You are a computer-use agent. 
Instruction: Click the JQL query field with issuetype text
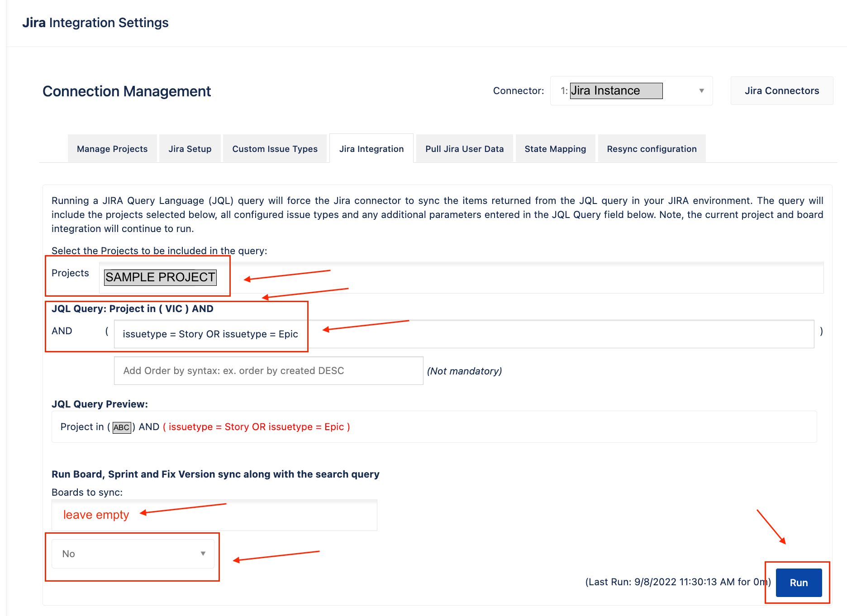click(x=464, y=334)
